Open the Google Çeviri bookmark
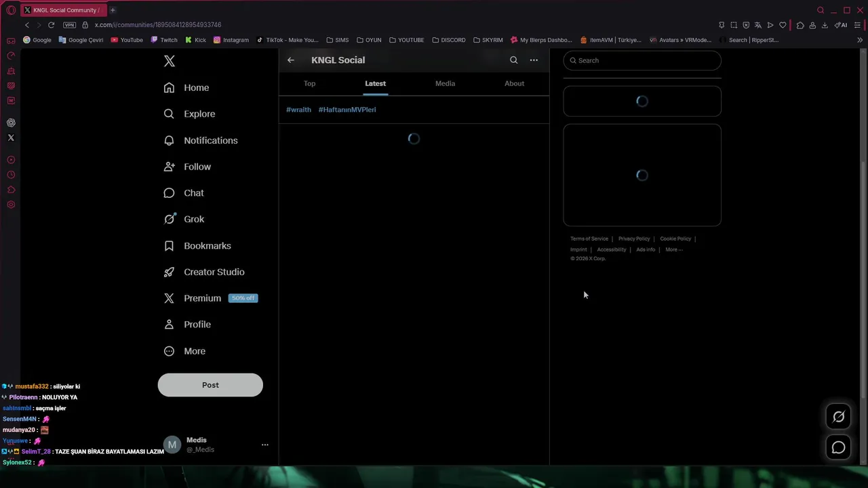 coord(81,40)
